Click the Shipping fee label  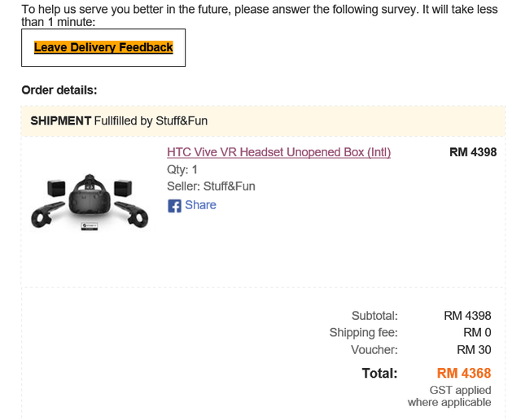[363, 332]
